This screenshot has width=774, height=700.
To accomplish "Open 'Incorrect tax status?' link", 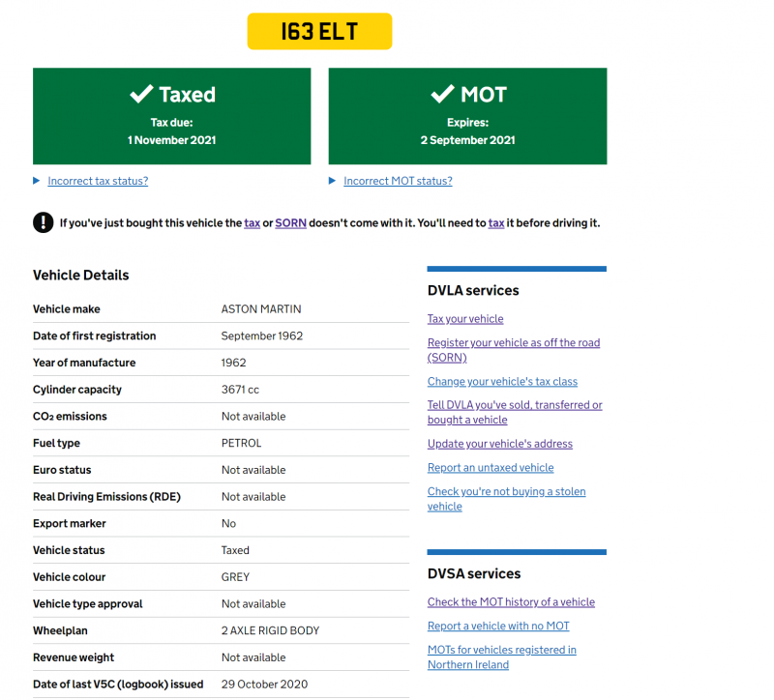I will [98, 181].
